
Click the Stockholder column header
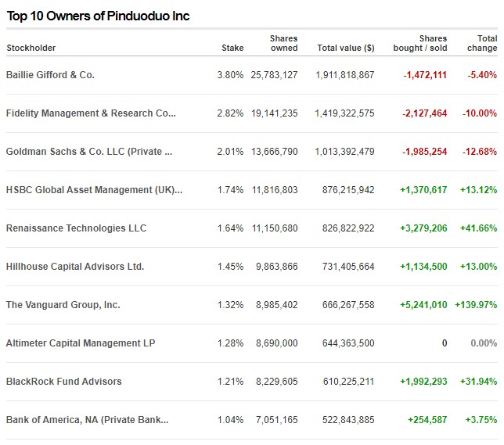(31, 48)
